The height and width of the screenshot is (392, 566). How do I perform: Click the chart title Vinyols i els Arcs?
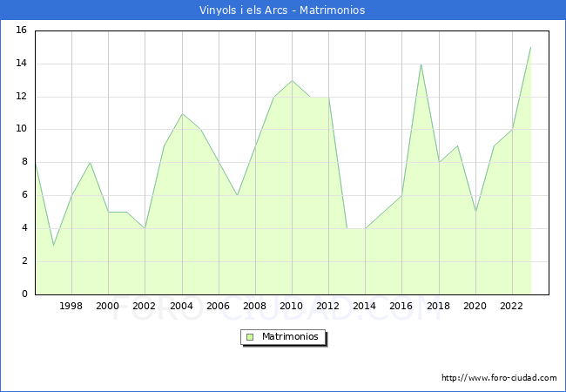(282, 10)
